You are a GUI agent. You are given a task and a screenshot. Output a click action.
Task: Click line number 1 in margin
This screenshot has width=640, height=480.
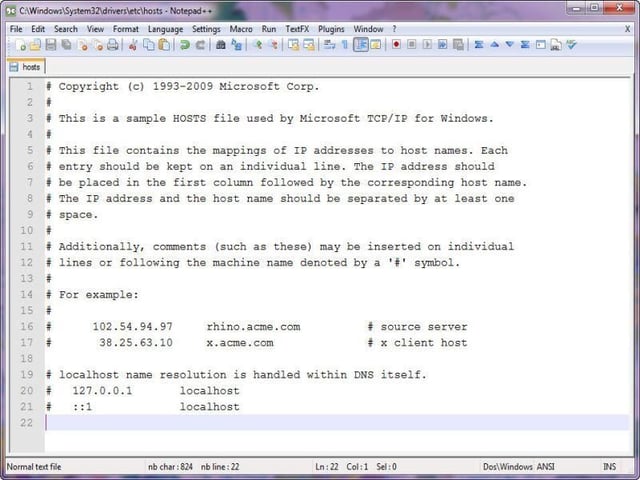click(29, 87)
